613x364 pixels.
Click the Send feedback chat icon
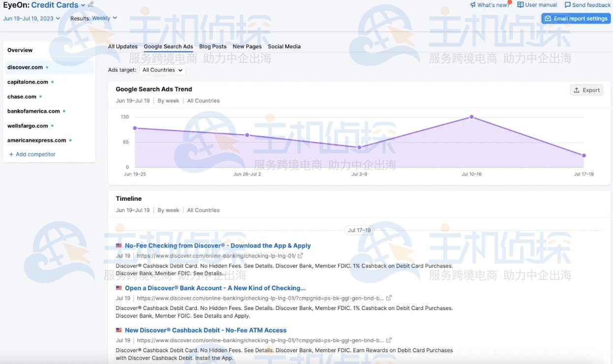567,5
